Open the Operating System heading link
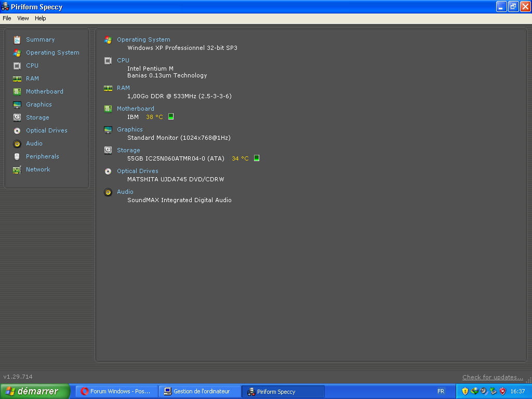 point(143,39)
